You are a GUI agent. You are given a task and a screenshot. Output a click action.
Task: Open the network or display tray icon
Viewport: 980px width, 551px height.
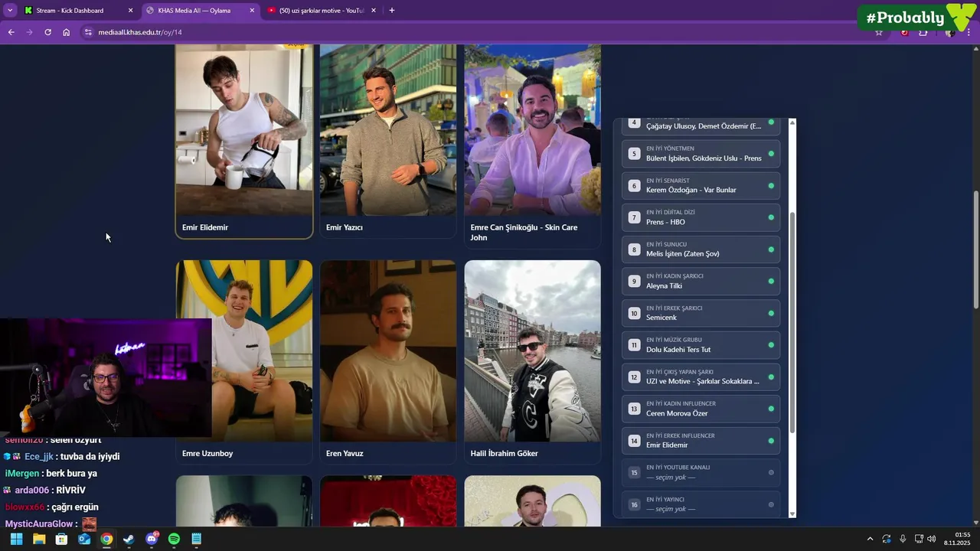click(919, 539)
